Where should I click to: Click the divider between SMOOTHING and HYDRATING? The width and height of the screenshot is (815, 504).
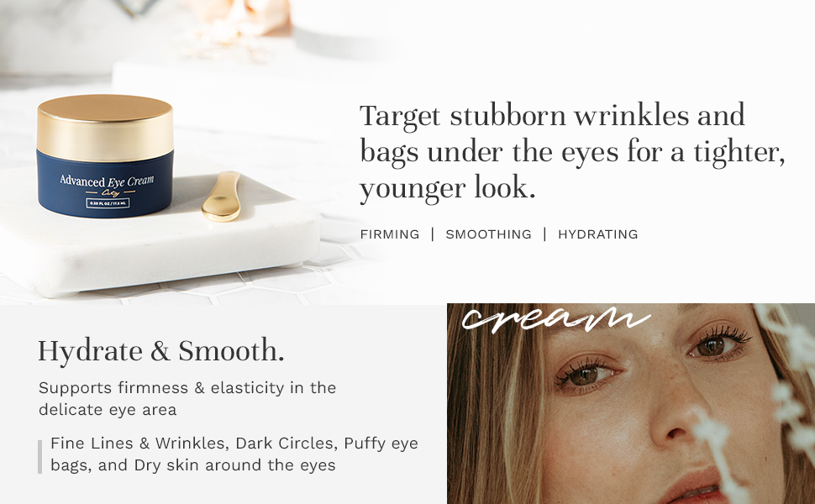click(x=544, y=234)
